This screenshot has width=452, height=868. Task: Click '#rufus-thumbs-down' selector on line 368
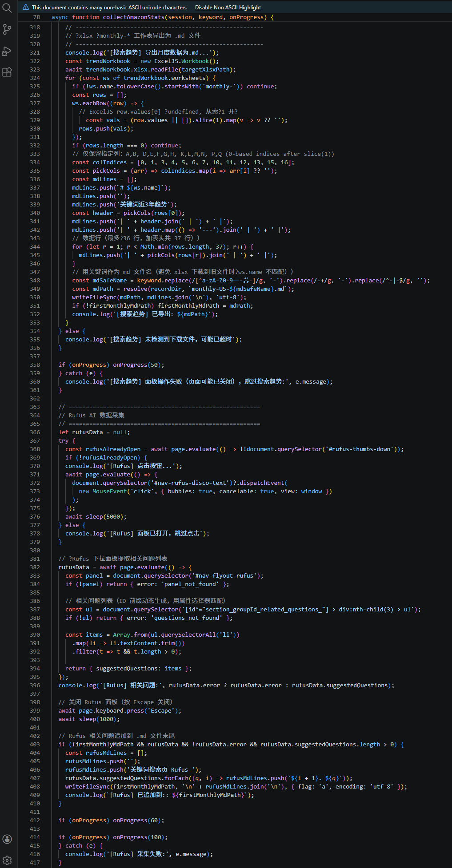tap(360, 449)
